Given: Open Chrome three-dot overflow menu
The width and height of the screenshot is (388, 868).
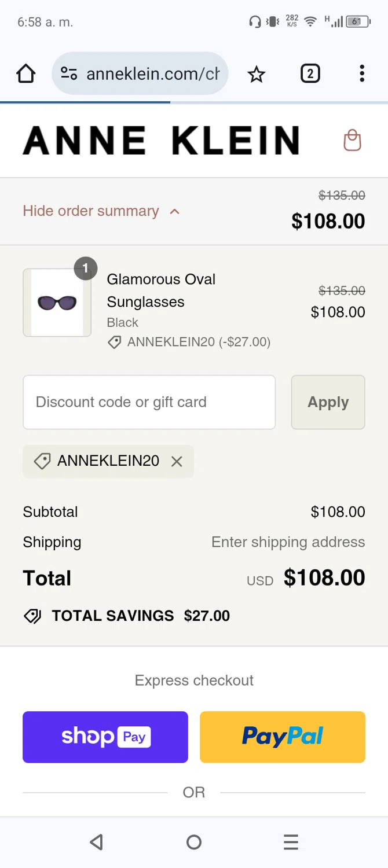Looking at the screenshot, I should 361,74.
